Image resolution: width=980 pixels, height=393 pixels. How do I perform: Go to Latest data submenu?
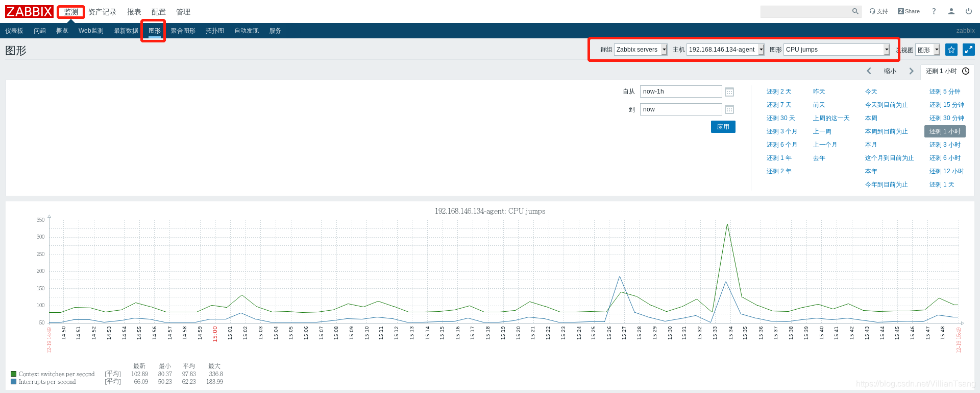(x=126, y=31)
